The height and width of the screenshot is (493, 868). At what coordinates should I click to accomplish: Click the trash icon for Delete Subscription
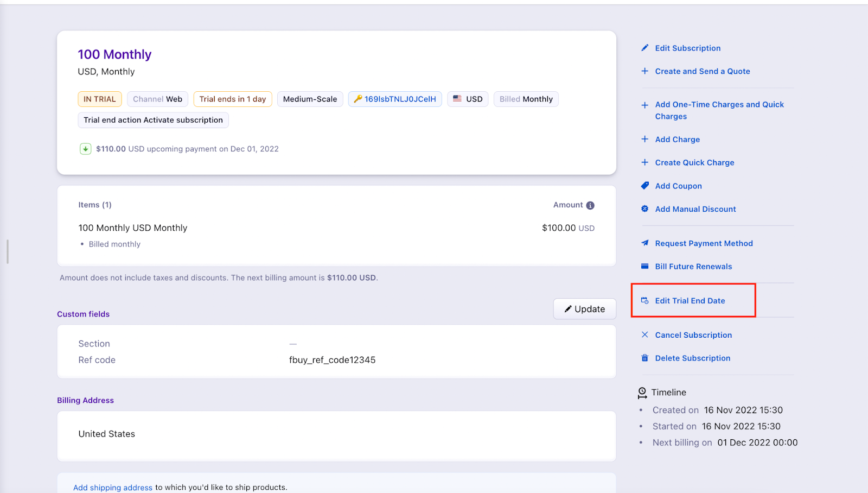click(x=644, y=358)
